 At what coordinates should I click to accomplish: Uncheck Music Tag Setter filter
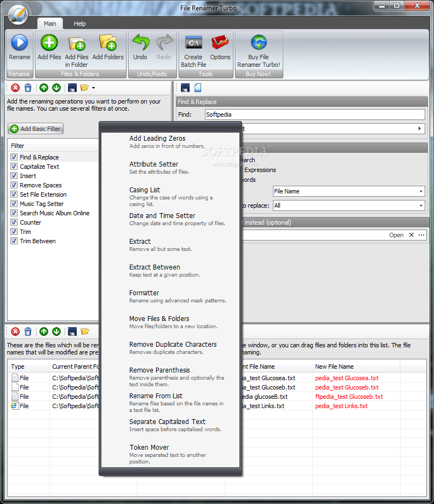pyautogui.click(x=14, y=203)
